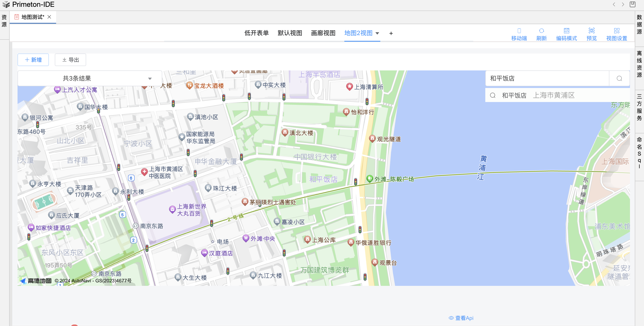Switch to the 默认视图 tab
This screenshot has height=326, width=644.
[289, 33]
